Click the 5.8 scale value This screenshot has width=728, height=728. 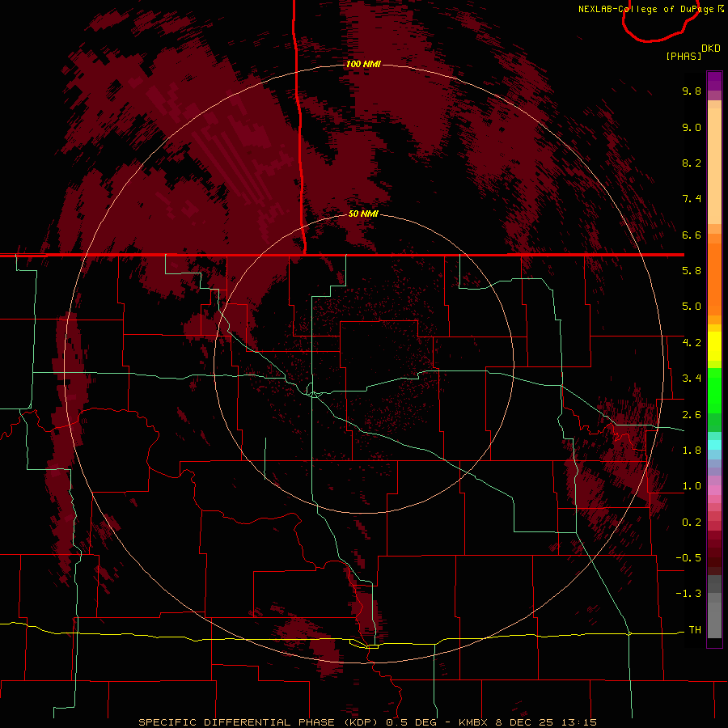point(692,271)
